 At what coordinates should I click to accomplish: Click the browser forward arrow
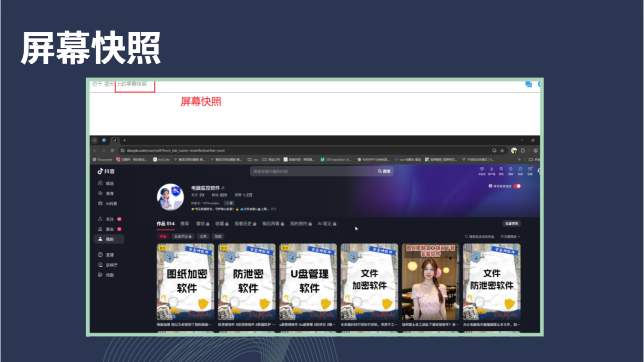tap(104, 150)
